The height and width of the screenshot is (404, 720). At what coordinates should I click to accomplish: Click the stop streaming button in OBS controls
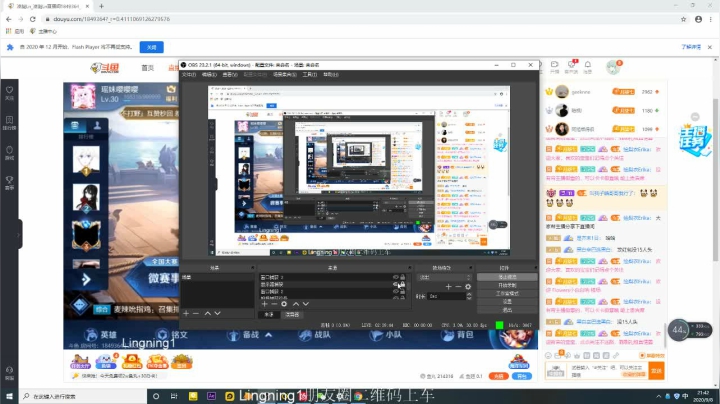click(x=507, y=277)
